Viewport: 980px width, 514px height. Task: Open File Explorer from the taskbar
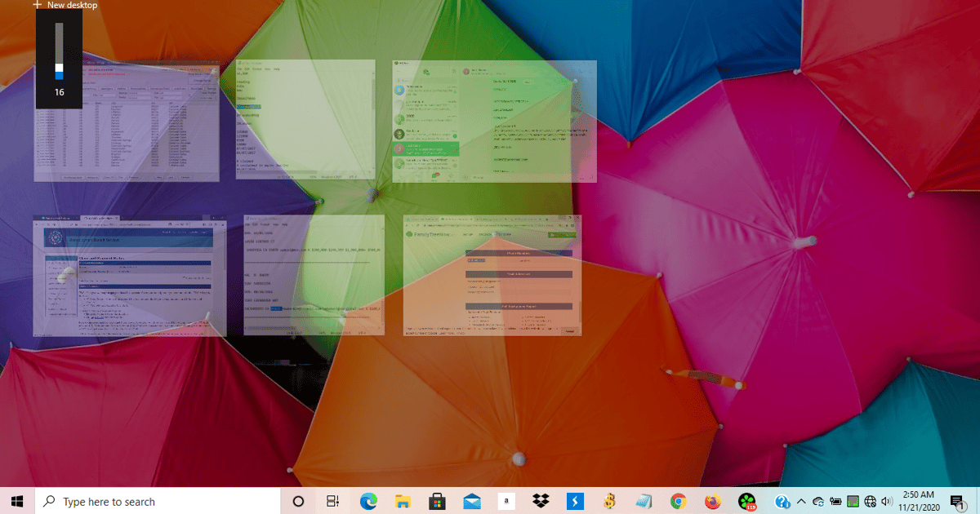click(403, 501)
